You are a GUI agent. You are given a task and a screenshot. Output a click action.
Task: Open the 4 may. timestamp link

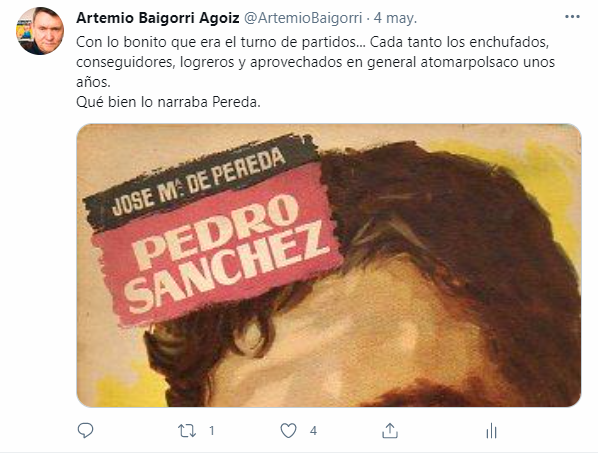395,18
